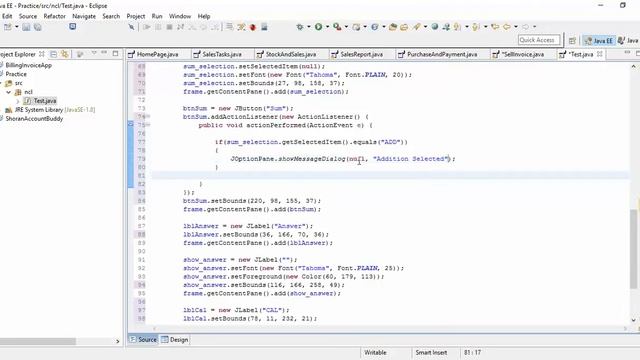Click the Back navigation arrow icon
Viewport: 640px width, 360px height.
click(507, 27)
